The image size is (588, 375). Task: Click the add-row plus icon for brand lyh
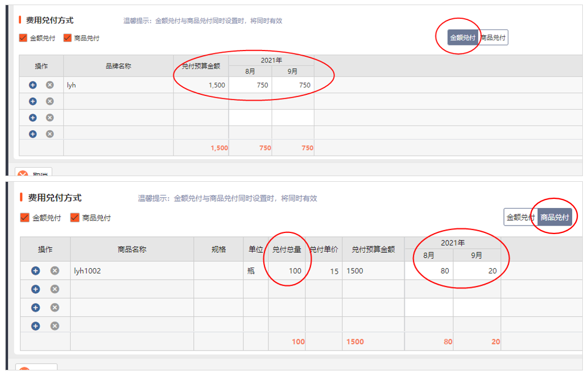click(x=32, y=85)
